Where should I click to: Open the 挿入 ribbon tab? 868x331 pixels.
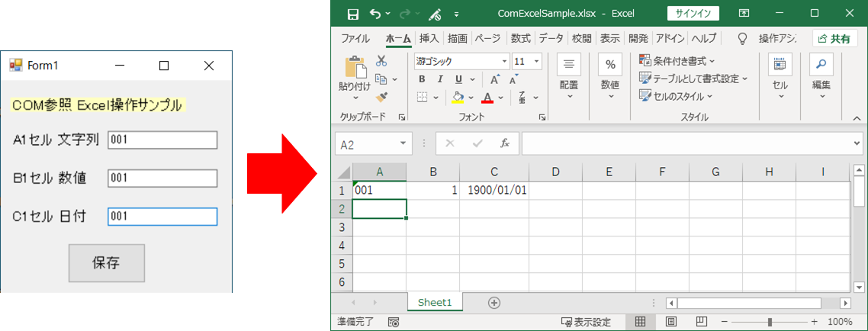point(429,38)
